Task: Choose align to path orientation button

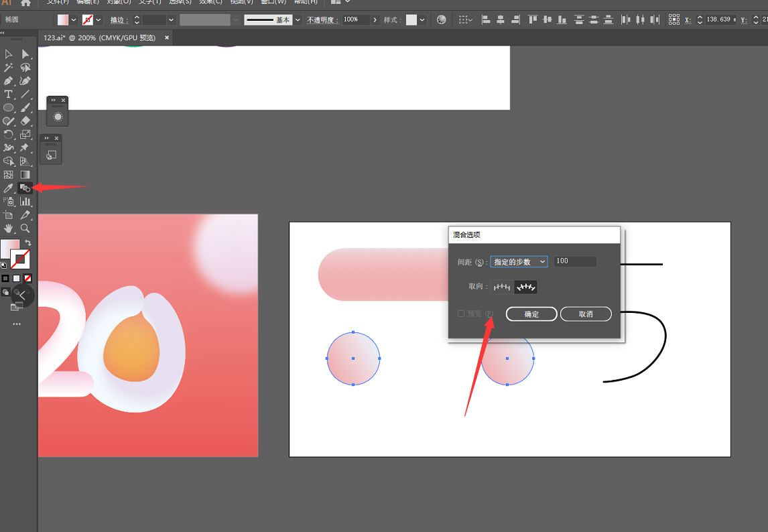Action: pos(525,287)
